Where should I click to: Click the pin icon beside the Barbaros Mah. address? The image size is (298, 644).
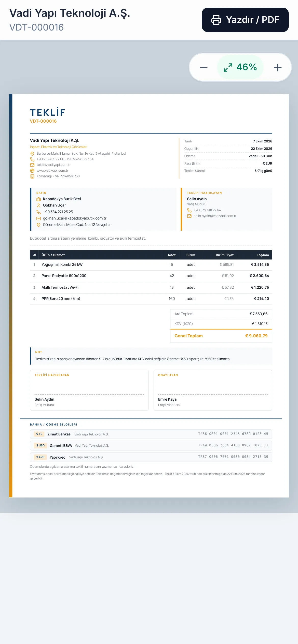point(32,154)
